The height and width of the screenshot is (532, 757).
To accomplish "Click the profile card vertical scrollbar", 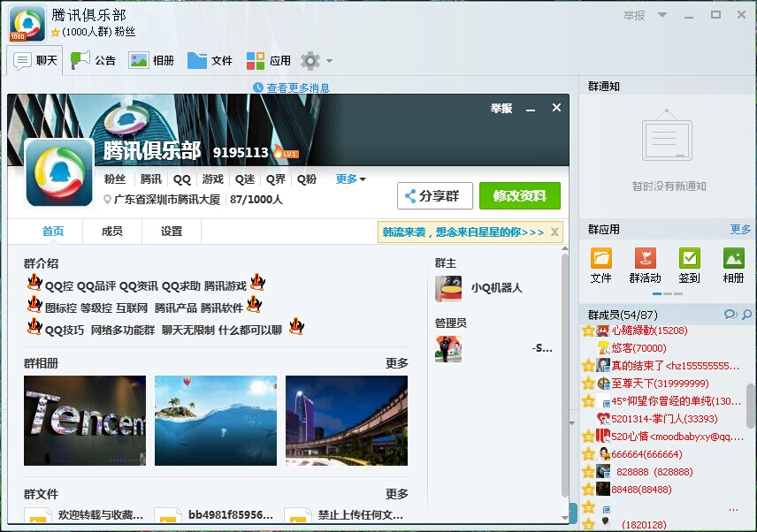I will (565, 376).
